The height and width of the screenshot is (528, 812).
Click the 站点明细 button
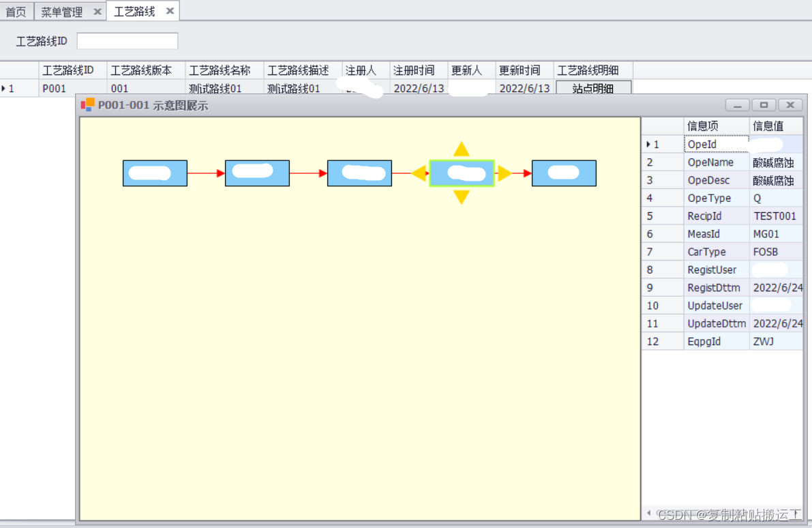point(593,87)
